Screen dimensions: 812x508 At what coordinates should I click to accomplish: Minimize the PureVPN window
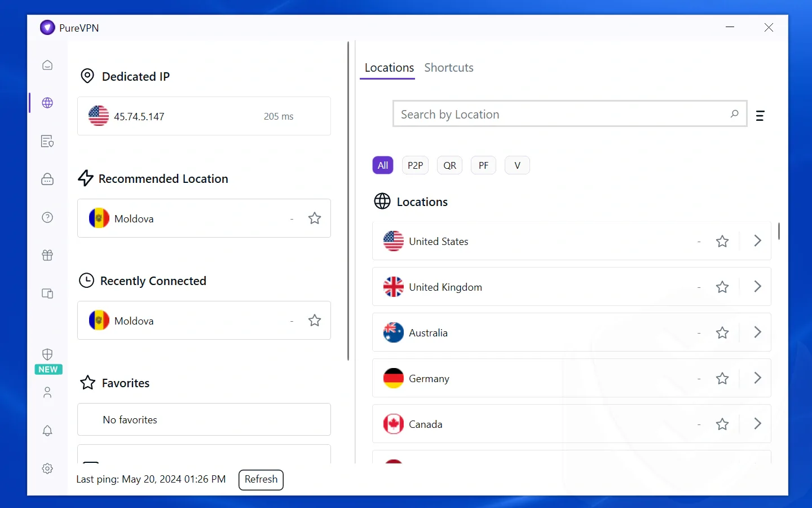click(x=730, y=27)
